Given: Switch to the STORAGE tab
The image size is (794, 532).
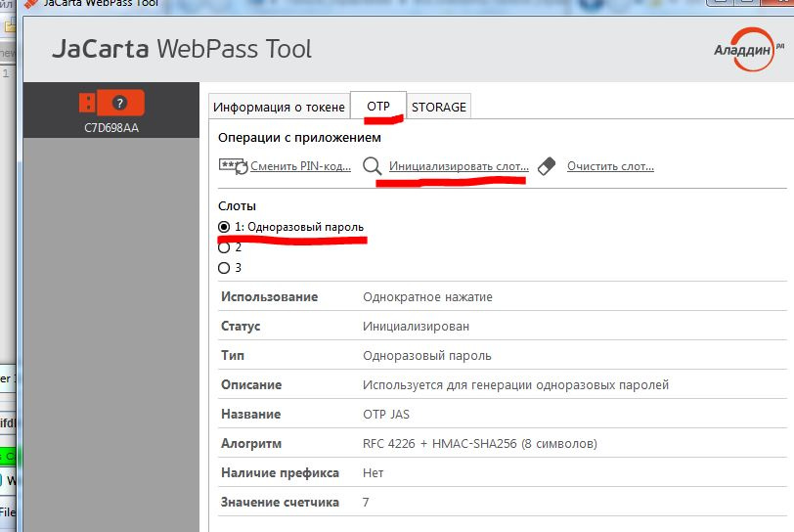Looking at the screenshot, I should [x=439, y=107].
